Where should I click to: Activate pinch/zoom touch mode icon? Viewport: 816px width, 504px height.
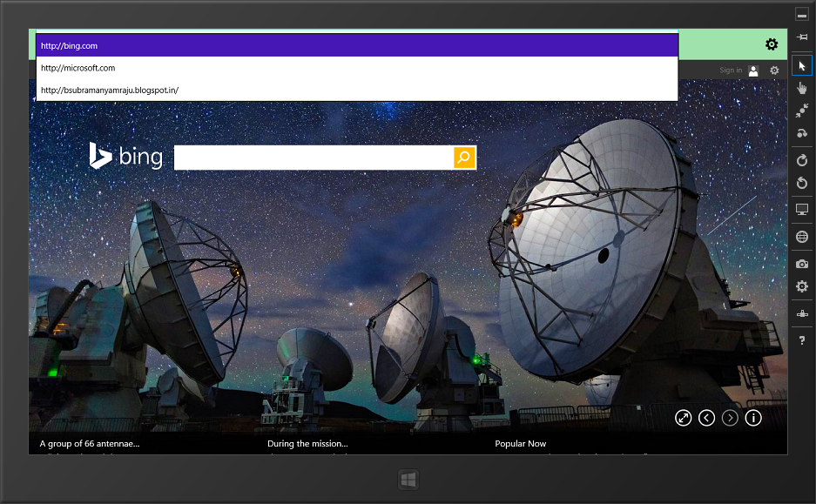[801, 111]
